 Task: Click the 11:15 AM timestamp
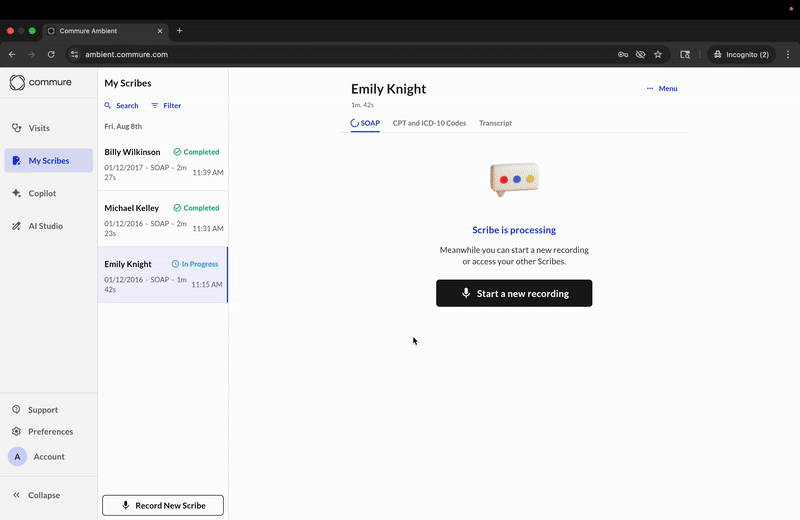(207, 285)
